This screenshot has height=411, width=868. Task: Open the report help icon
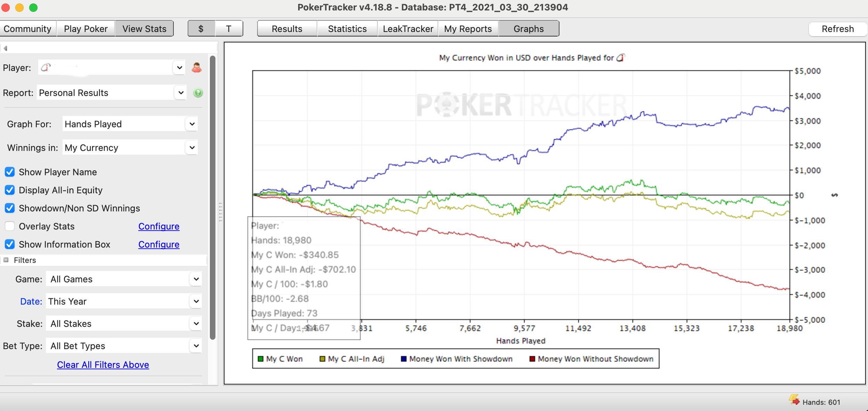198,93
